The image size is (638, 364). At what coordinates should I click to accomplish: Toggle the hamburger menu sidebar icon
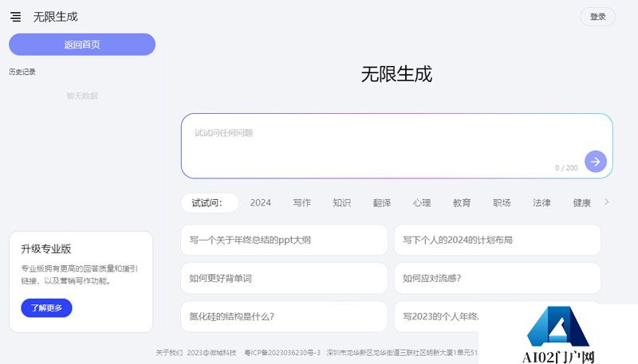(15, 17)
